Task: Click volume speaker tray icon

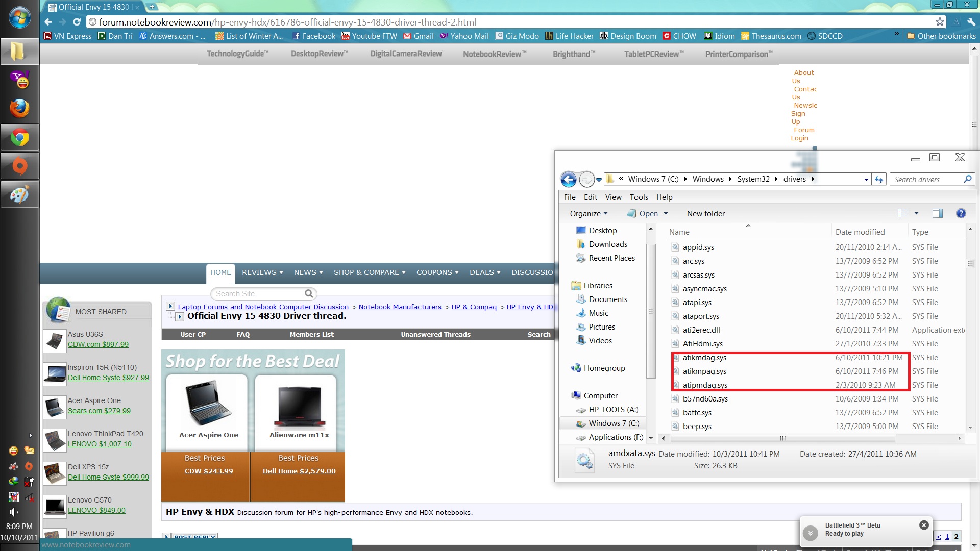Action: tap(14, 512)
